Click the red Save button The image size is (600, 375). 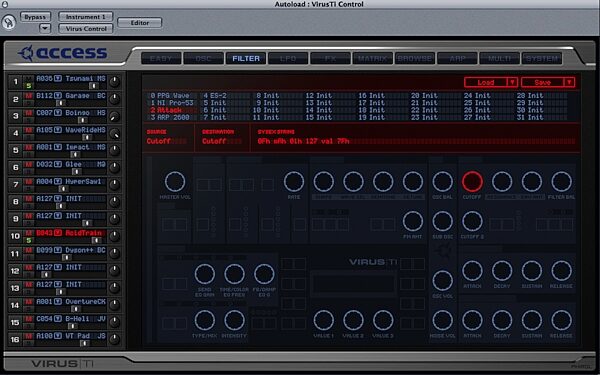coord(543,82)
